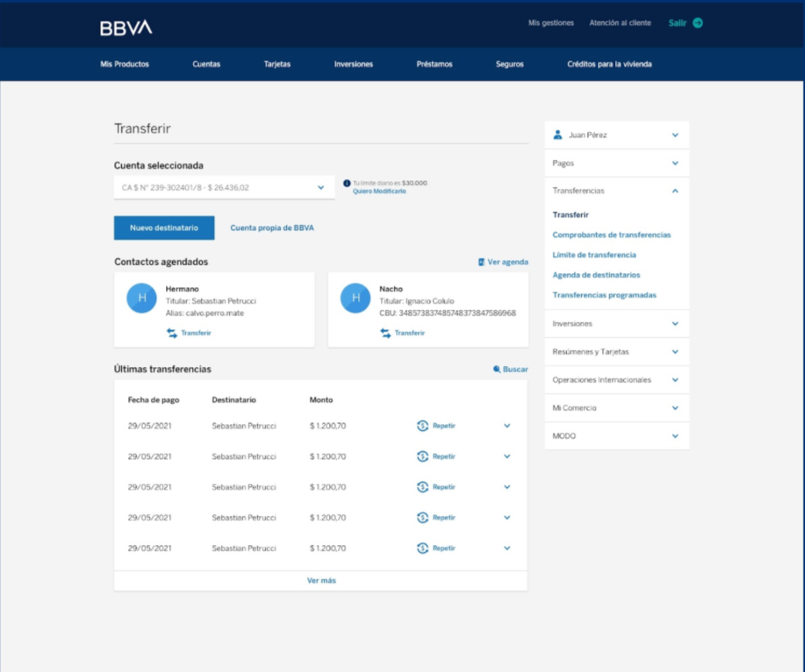This screenshot has width=805, height=672.
Task: Open the Cuentas menu
Action: tap(206, 64)
